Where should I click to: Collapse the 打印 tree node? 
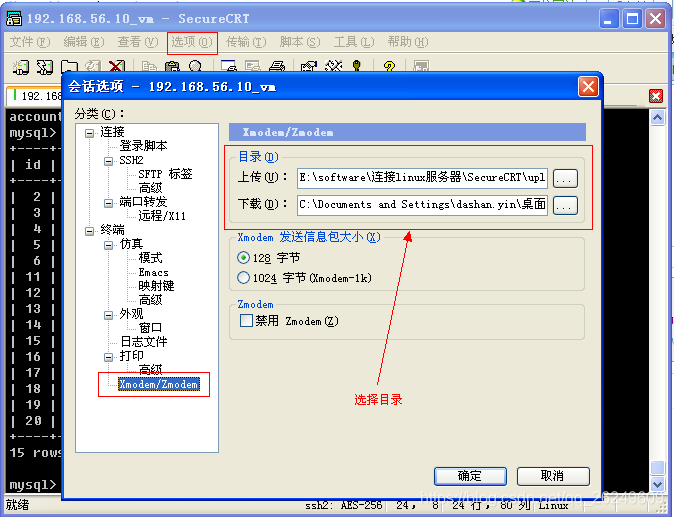[108, 357]
